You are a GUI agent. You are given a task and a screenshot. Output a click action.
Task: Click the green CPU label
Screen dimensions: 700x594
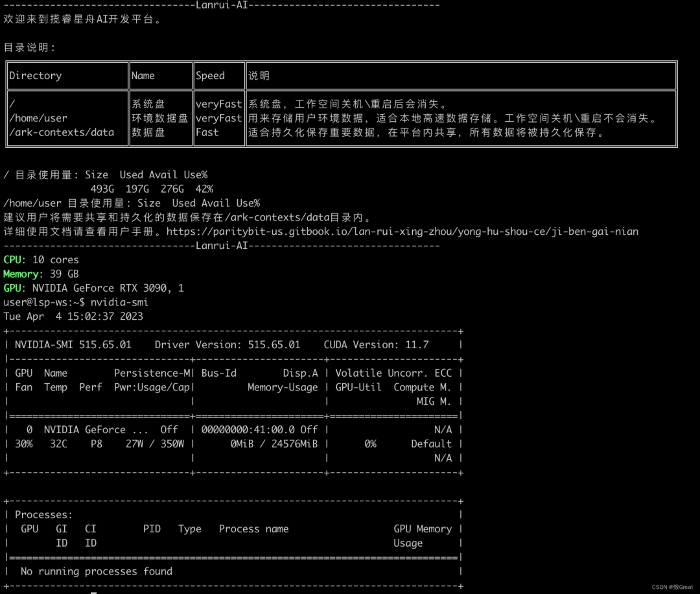(12, 260)
